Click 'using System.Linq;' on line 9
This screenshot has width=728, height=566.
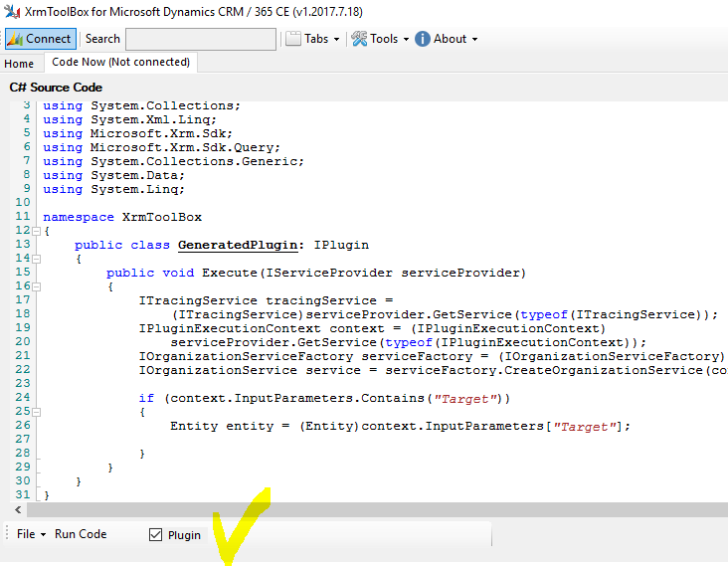[x=113, y=189]
